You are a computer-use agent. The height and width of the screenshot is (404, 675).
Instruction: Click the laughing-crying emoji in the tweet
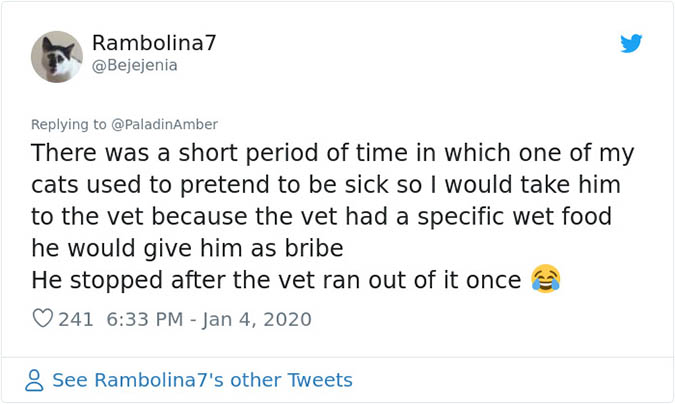545,279
